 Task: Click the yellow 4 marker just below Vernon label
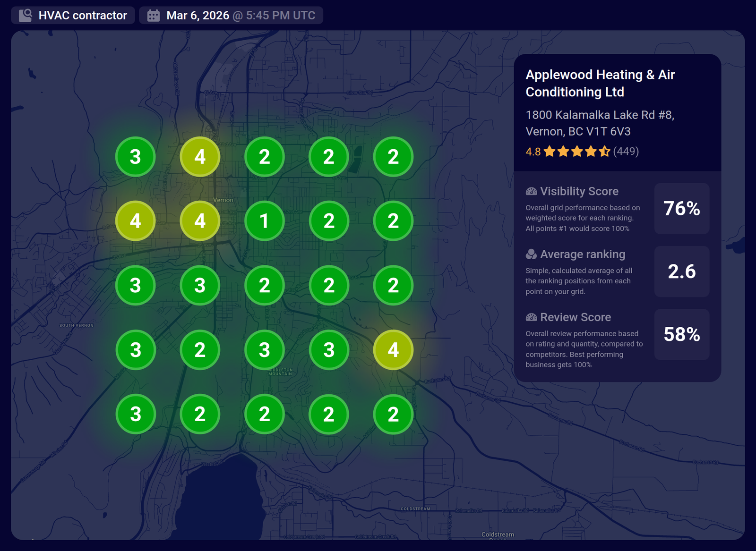(x=200, y=221)
